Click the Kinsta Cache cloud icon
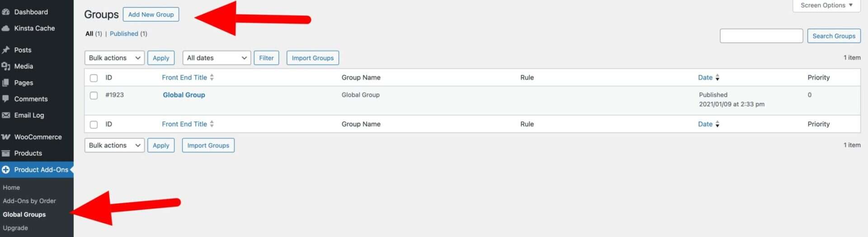 (6, 28)
